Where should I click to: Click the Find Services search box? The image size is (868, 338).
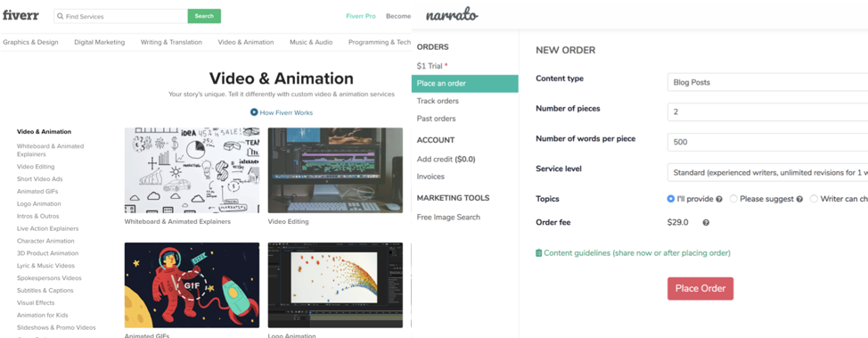point(120,17)
